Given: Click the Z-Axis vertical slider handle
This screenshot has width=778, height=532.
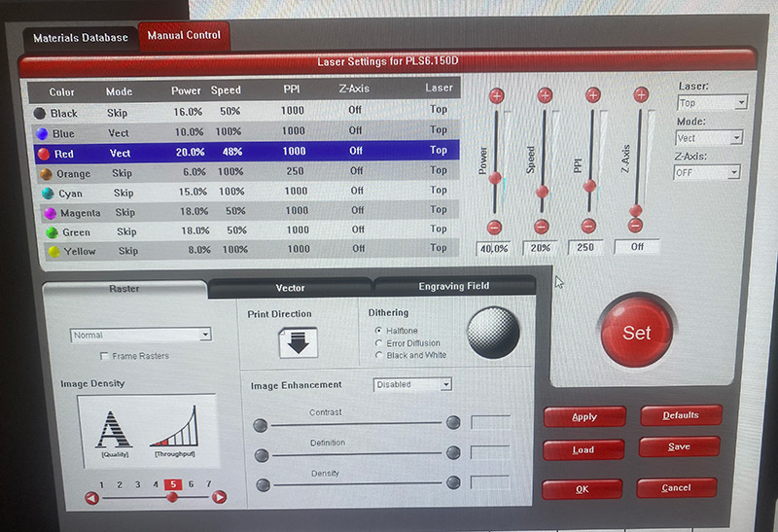Looking at the screenshot, I should coord(636,210).
